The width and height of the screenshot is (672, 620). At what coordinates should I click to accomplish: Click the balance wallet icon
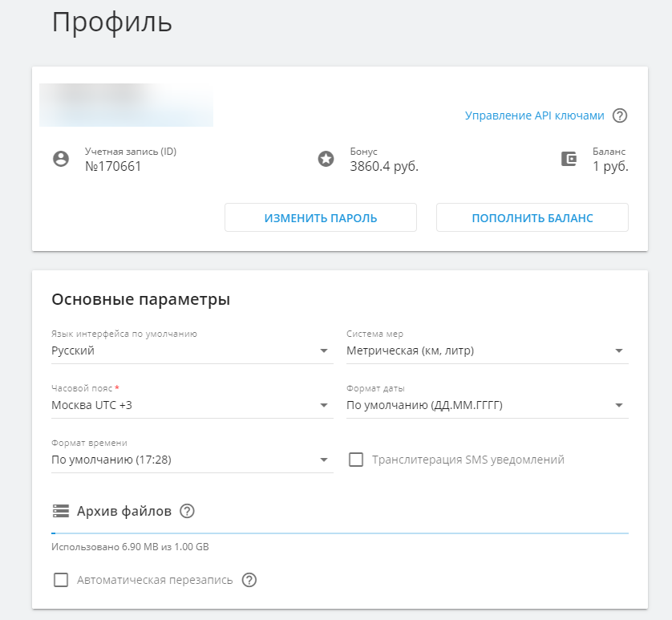coord(569,159)
